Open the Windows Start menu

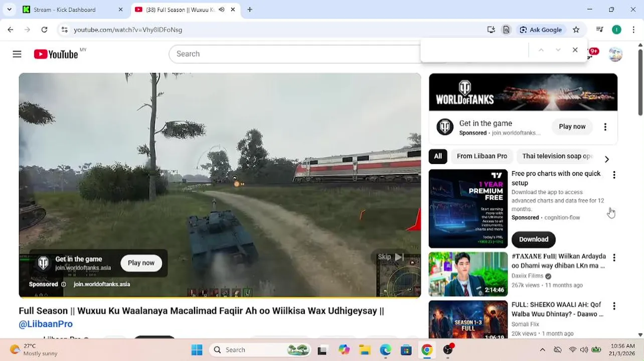click(197, 349)
